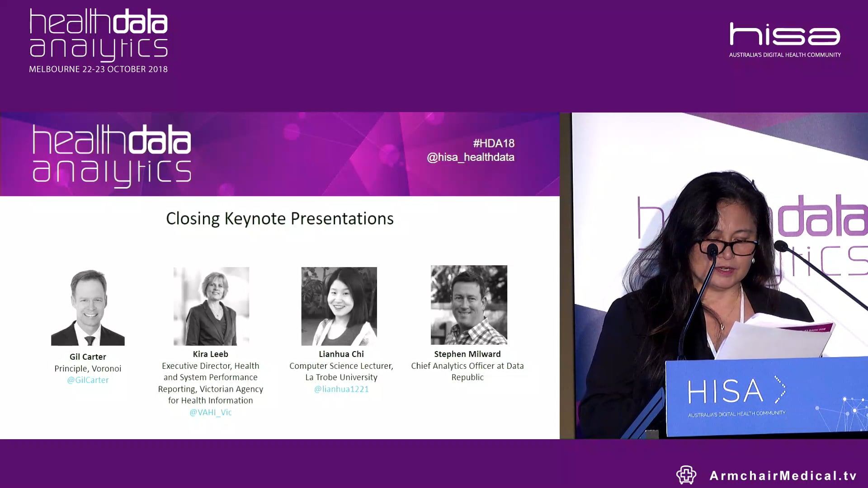Open the @VAHI_Vic Twitter handle
Image resolution: width=868 pixels, height=488 pixels.
pos(211,412)
